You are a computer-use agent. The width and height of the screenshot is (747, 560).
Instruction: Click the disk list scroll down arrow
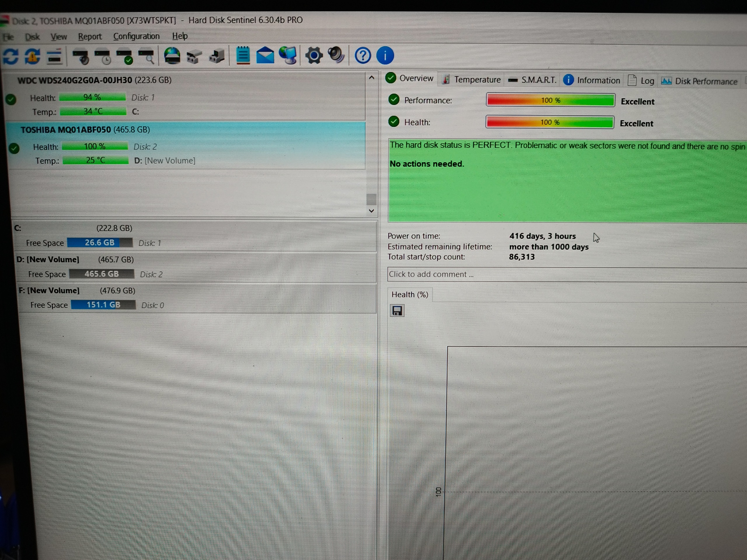(371, 211)
